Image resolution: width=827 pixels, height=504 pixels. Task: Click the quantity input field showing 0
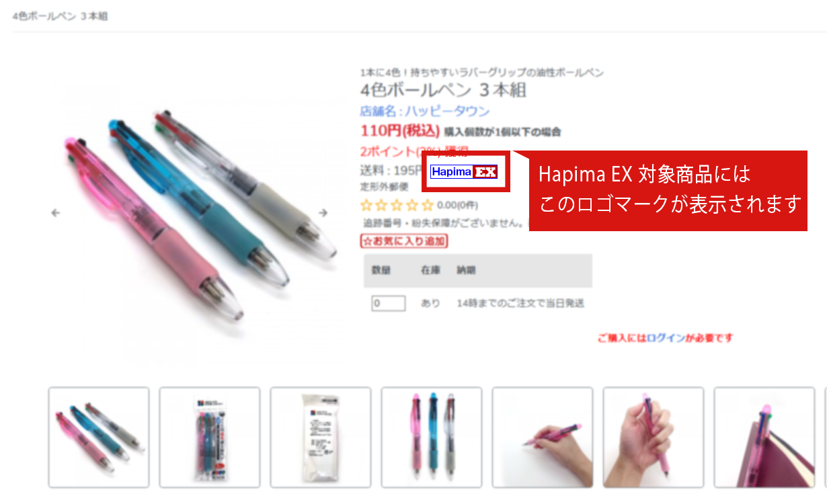pos(388,303)
